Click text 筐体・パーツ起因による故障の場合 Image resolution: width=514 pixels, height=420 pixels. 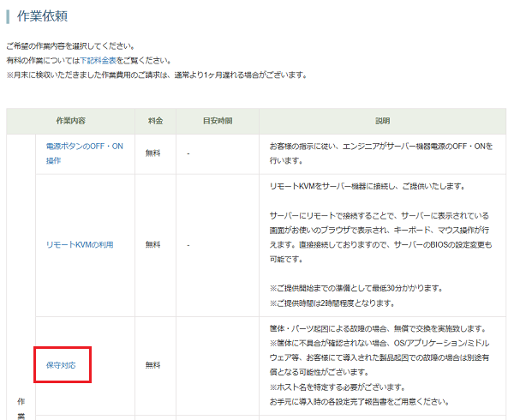point(378,329)
